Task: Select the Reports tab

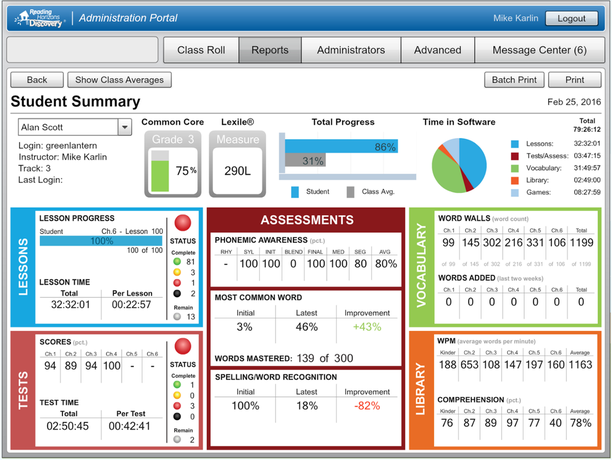Action: coord(270,50)
